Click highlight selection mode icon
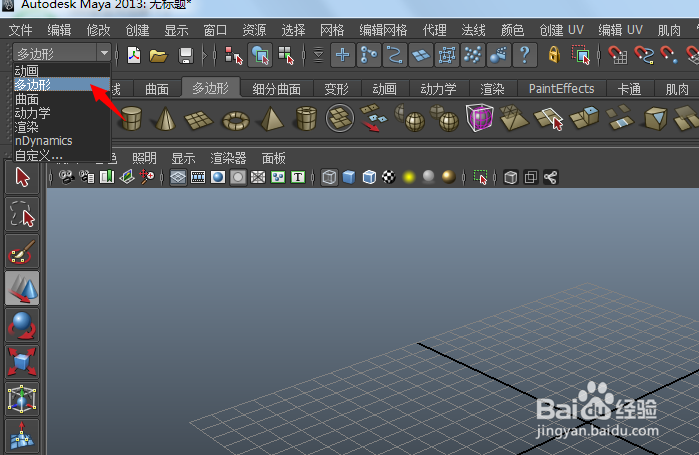 [x=580, y=55]
